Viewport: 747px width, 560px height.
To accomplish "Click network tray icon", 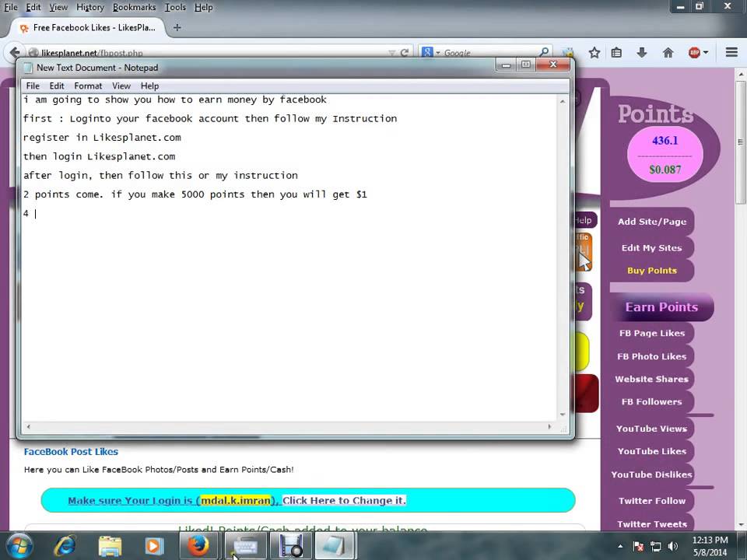I will (656, 546).
